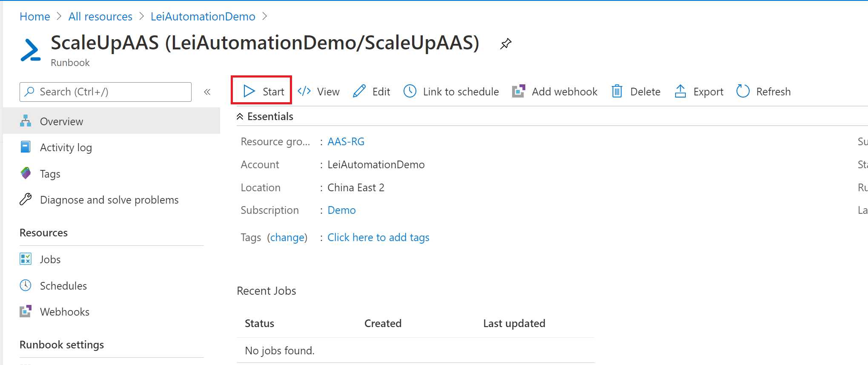Click the Overview sidebar icon
868x365 pixels.
(26, 121)
